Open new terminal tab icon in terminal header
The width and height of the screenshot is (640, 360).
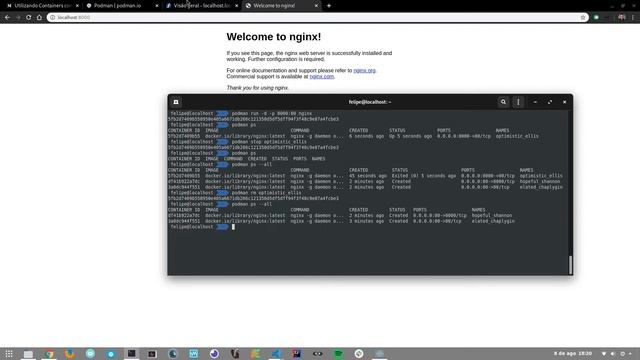click(x=176, y=102)
